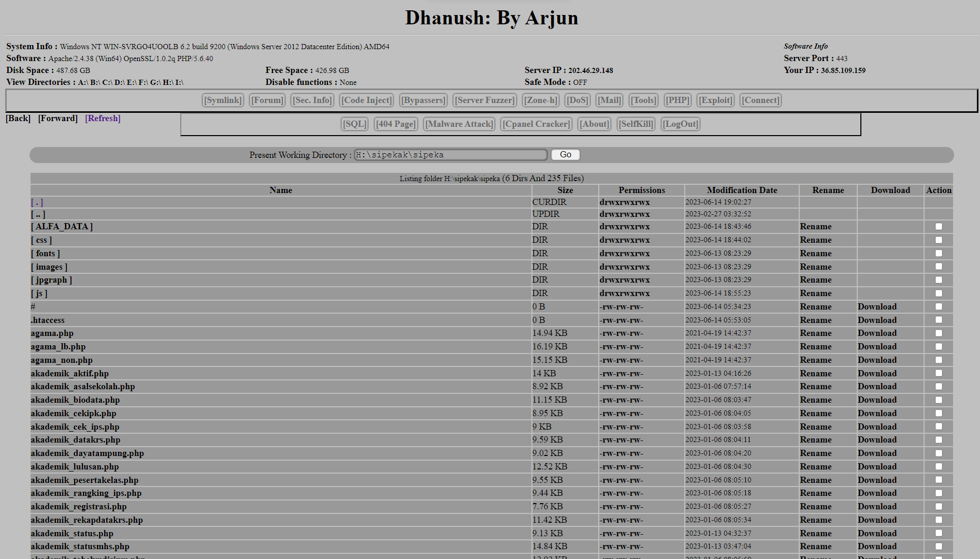Download akademik_asalsekolah.php
Image resolution: width=980 pixels, height=559 pixels.
877,387
